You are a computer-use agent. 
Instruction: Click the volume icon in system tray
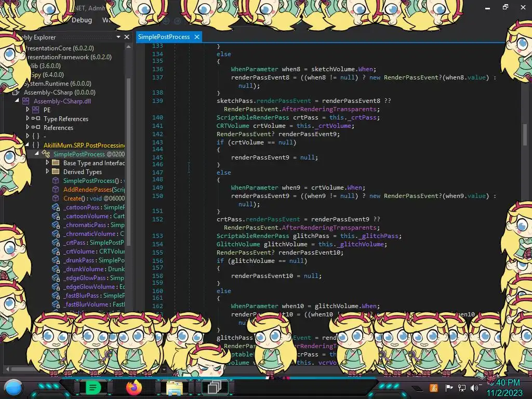coord(474,388)
